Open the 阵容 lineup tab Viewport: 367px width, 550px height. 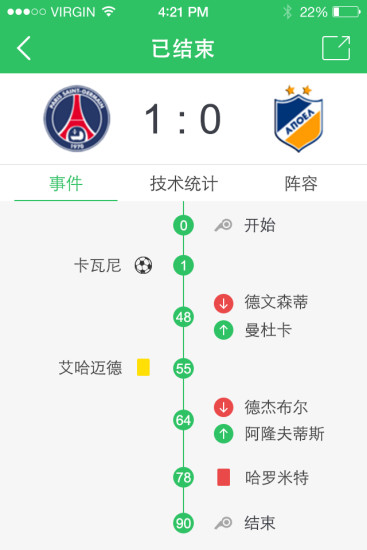[x=301, y=183]
